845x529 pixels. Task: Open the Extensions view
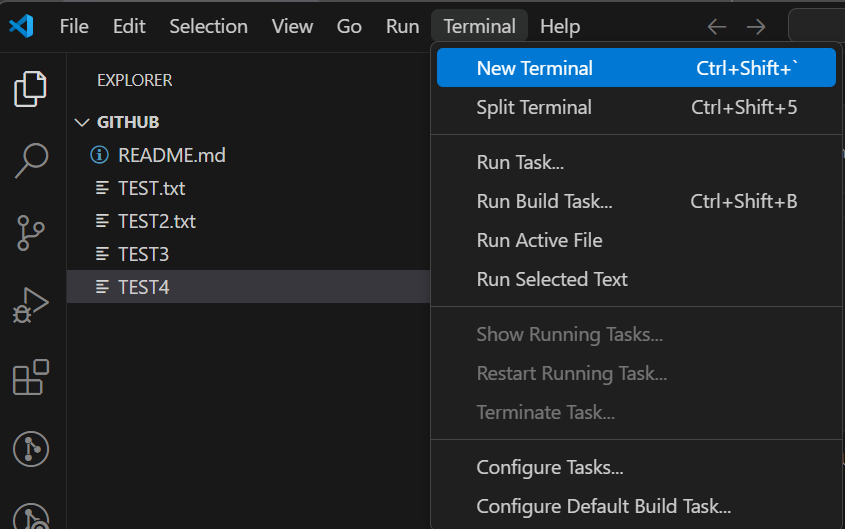pos(30,378)
